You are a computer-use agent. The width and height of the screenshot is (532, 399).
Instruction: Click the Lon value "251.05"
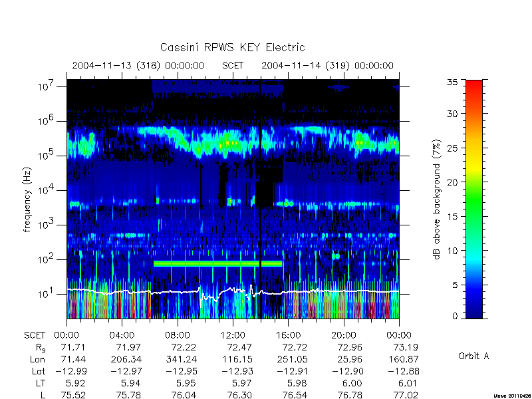pyautogui.click(x=292, y=359)
